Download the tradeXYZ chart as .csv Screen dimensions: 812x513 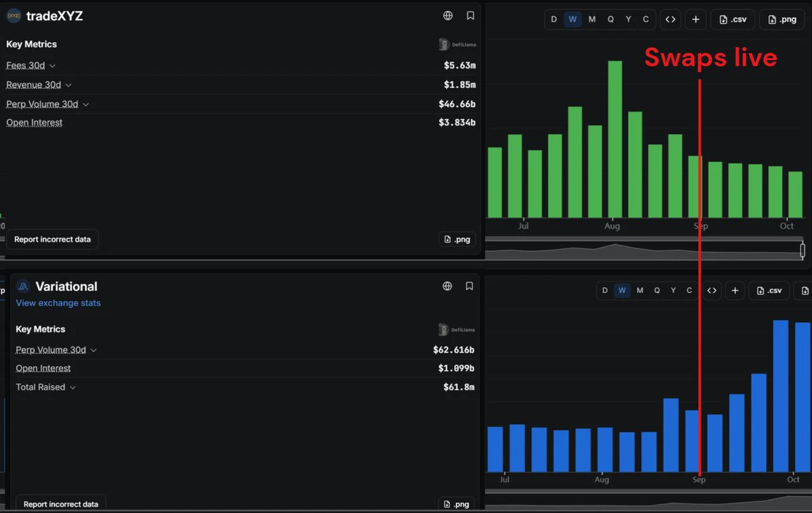click(733, 19)
